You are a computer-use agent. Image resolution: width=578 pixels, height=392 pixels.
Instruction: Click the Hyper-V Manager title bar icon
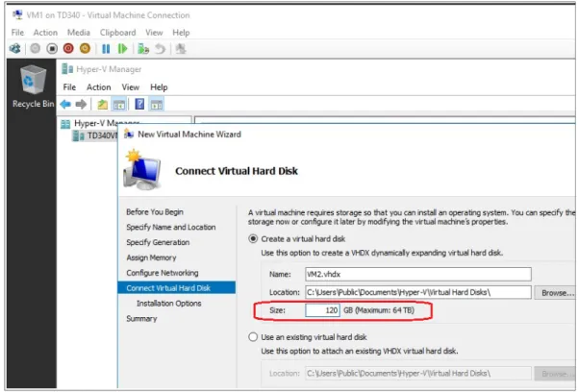(x=67, y=69)
